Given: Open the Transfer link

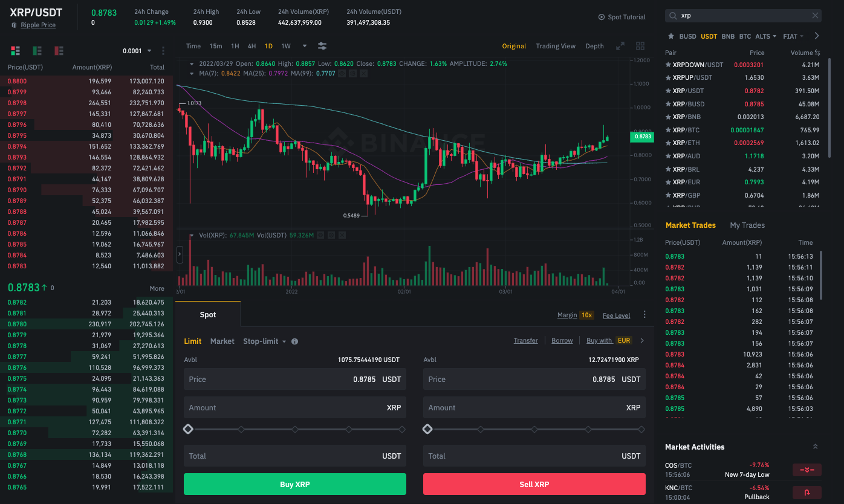Looking at the screenshot, I should pos(525,341).
